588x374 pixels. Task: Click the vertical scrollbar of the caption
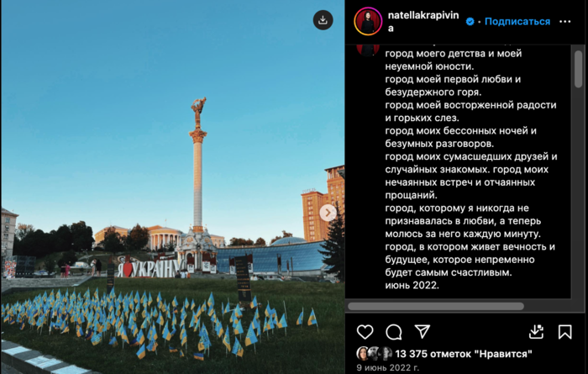click(x=578, y=70)
